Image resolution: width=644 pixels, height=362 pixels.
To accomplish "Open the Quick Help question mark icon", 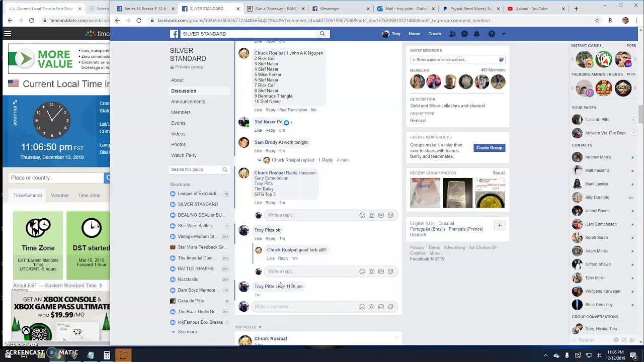I will [492, 34].
